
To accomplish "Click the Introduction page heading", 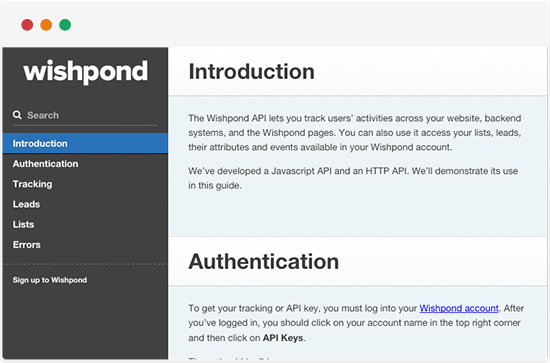I will (251, 72).
